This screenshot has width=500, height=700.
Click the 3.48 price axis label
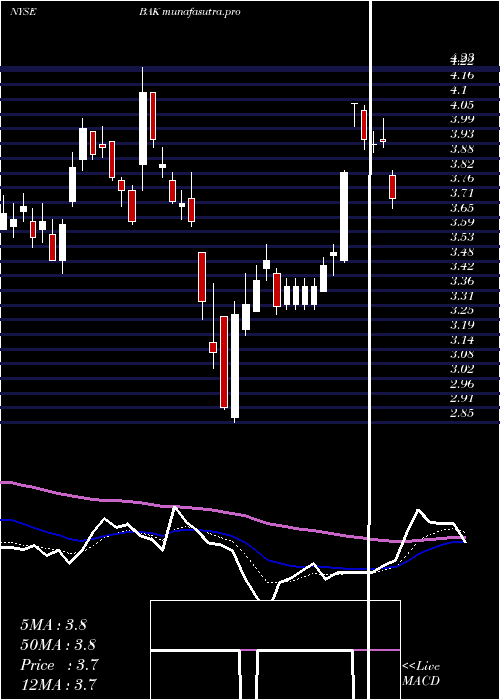coord(462,252)
